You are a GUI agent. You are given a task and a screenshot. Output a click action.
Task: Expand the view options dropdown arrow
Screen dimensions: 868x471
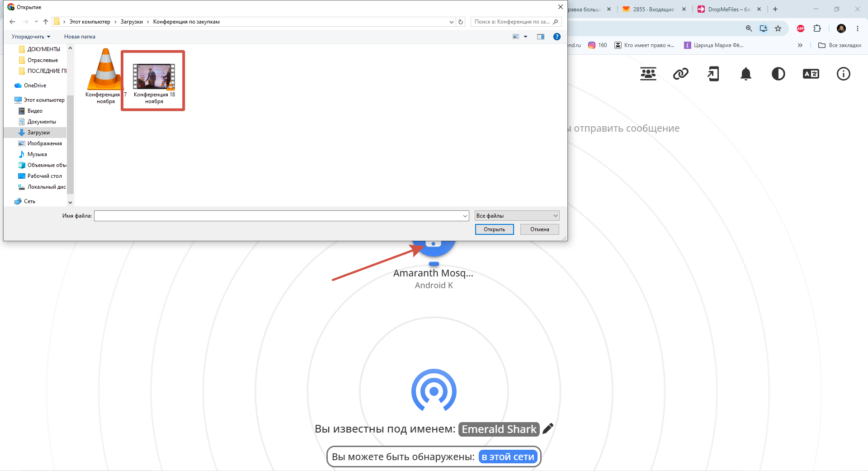coord(525,37)
